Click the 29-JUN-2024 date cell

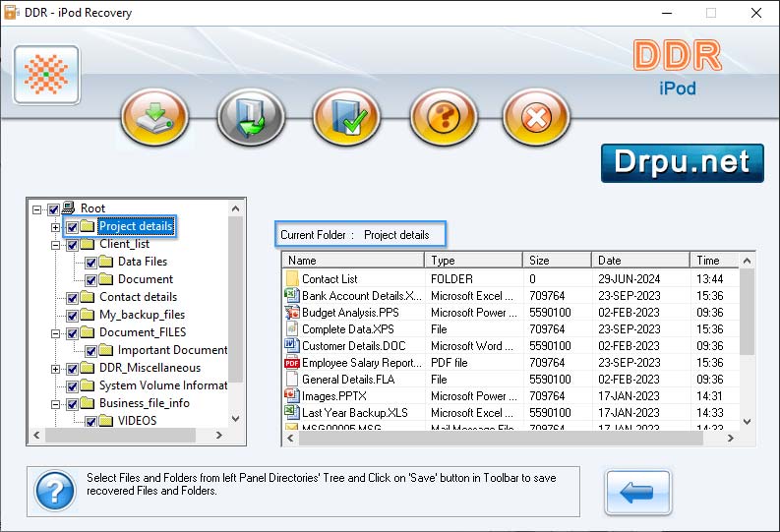tap(629, 279)
